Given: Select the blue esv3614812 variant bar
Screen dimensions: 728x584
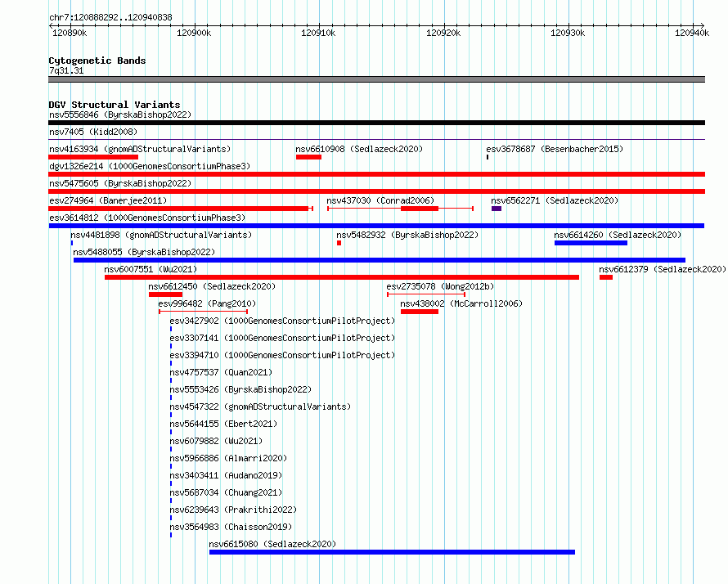Looking at the screenshot, I should [376, 226].
